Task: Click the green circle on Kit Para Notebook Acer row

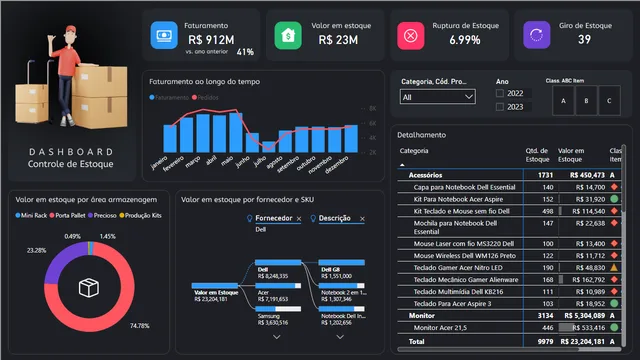Action: (614, 199)
